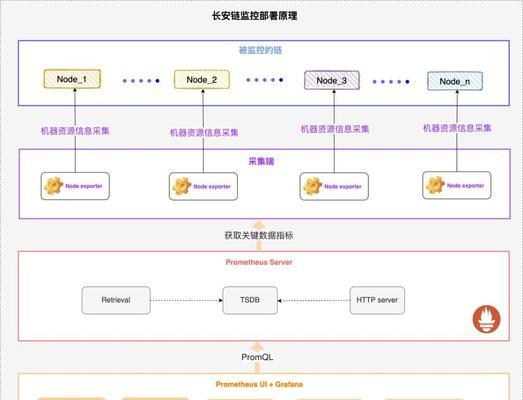Click the Prometheus Server heading
The width and height of the screenshot is (523, 400).
[259, 262]
